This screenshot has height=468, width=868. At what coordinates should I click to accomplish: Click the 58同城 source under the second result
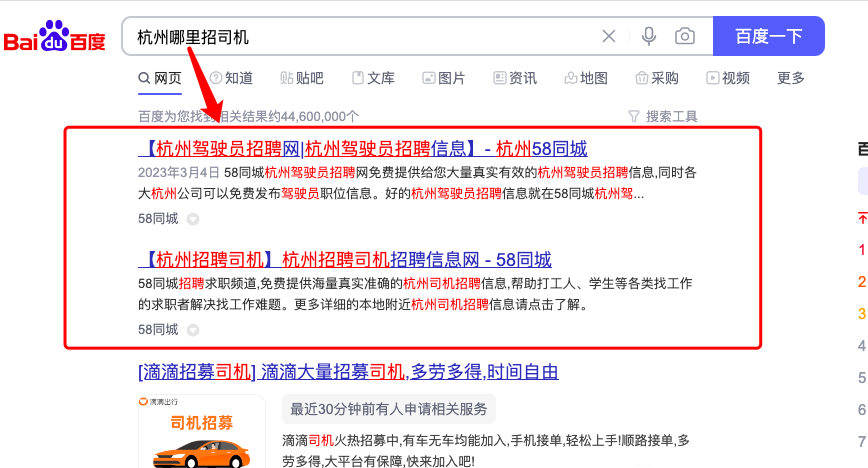point(158,330)
